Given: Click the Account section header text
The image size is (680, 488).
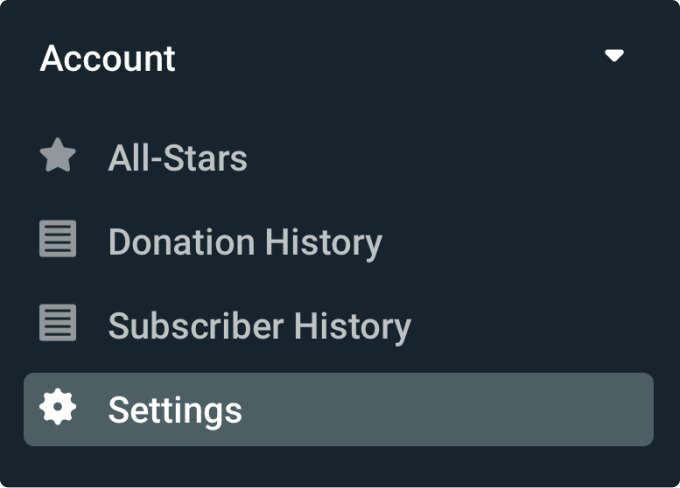Looking at the screenshot, I should tap(108, 59).
